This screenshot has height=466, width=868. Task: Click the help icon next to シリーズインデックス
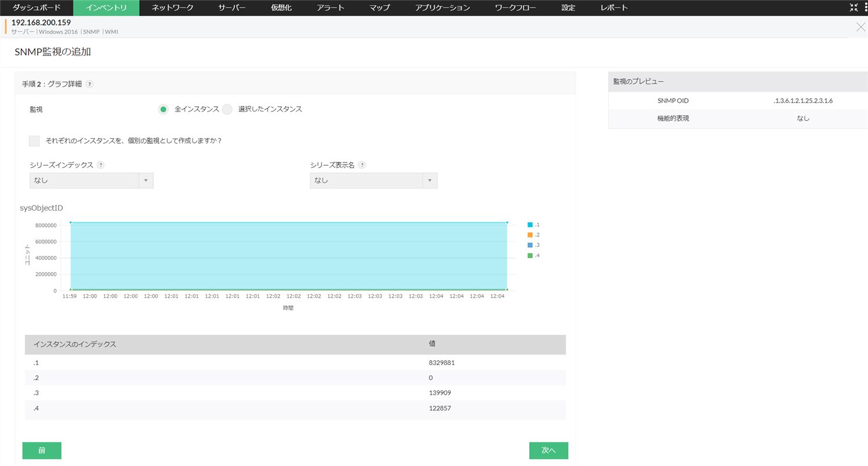[100, 165]
